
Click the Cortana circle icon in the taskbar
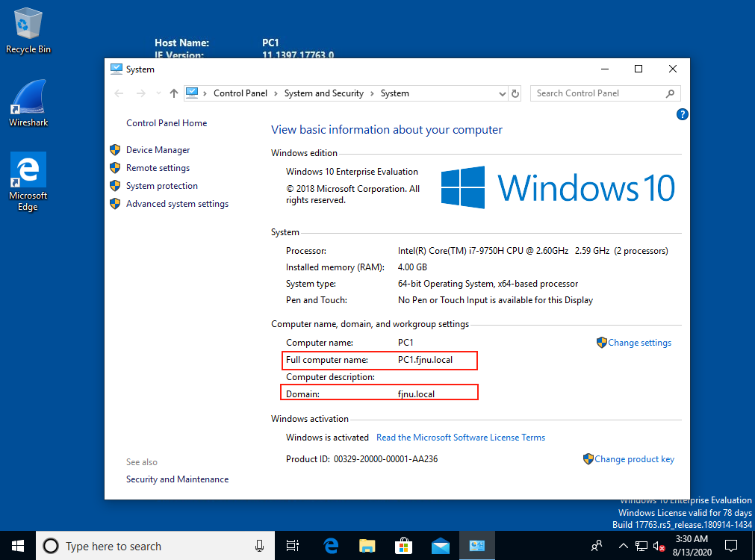point(51,546)
